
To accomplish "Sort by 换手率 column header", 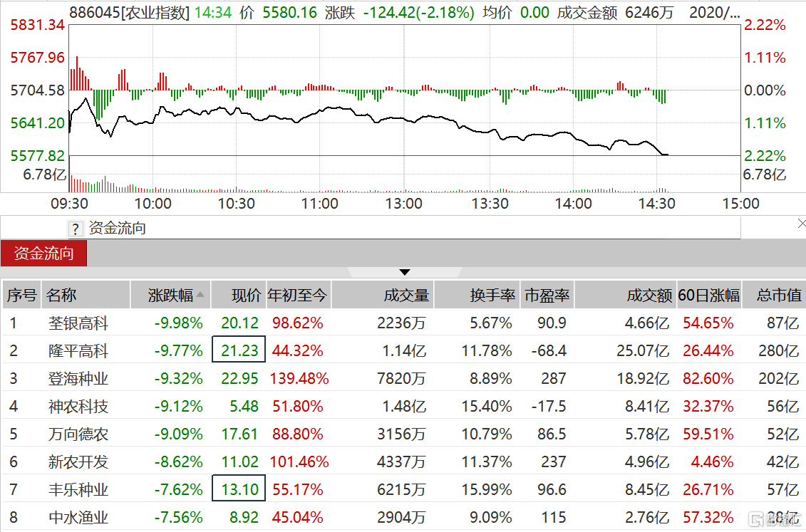I will tap(477, 295).
